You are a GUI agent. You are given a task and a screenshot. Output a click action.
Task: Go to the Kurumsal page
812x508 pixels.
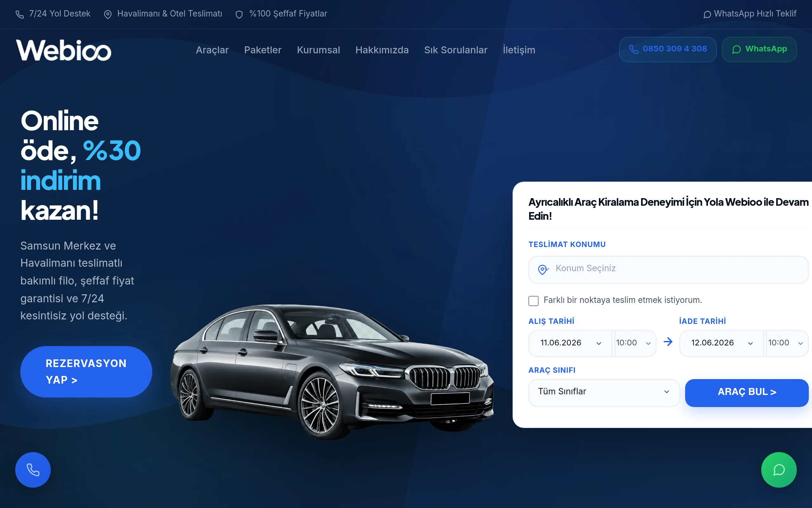pyautogui.click(x=318, y=50)
